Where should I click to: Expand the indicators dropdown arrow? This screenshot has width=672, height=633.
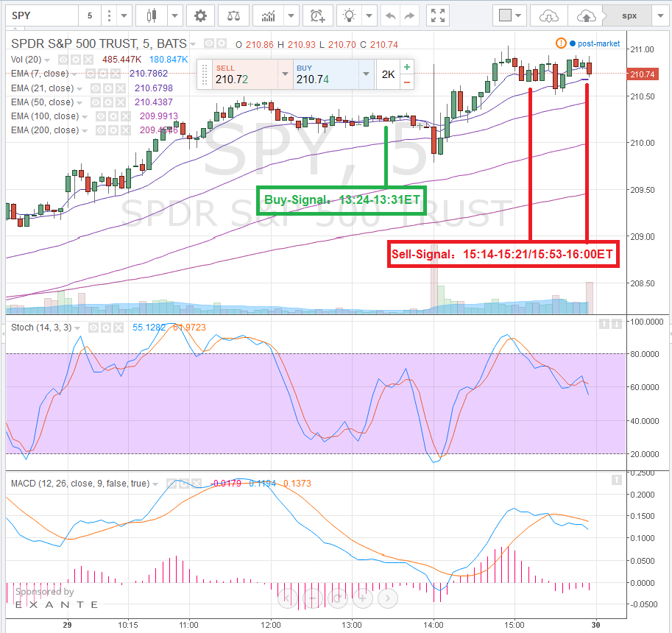(x=291, y=16)
